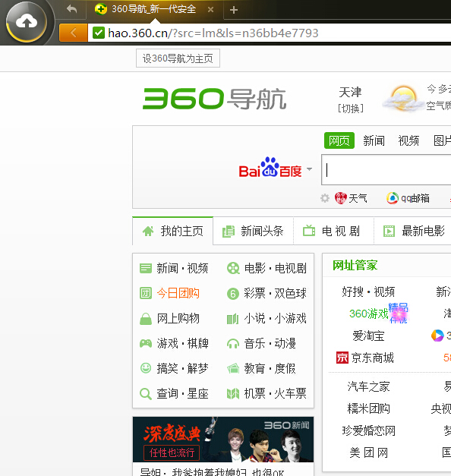451x476 pixels.
Task: Click into the search input field
Action: pos(386,170)
